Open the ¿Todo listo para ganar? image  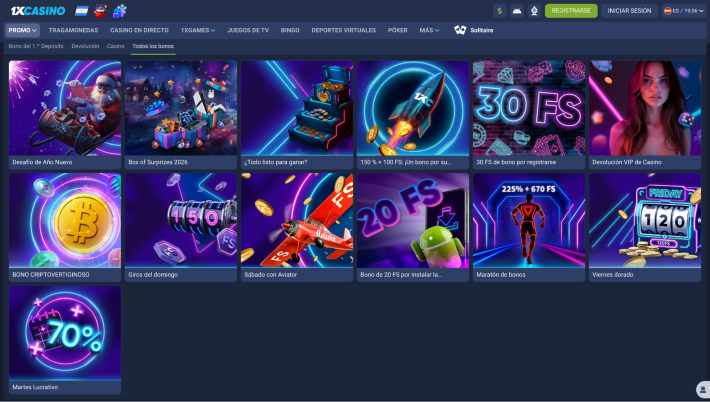pos(297,108)
